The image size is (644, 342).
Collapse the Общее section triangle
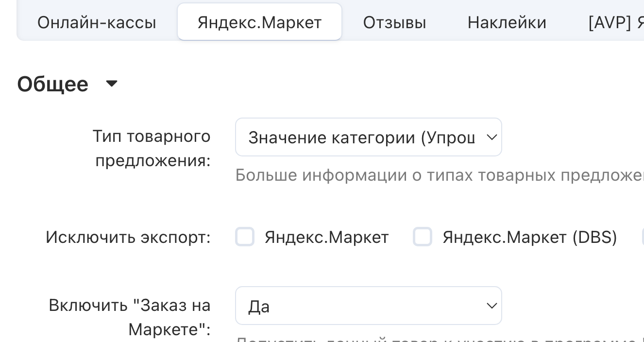(112, 84)
